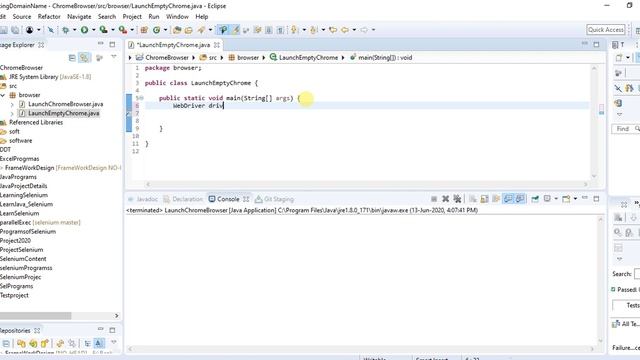
Task: Open the Source menu
Action: 22,17
